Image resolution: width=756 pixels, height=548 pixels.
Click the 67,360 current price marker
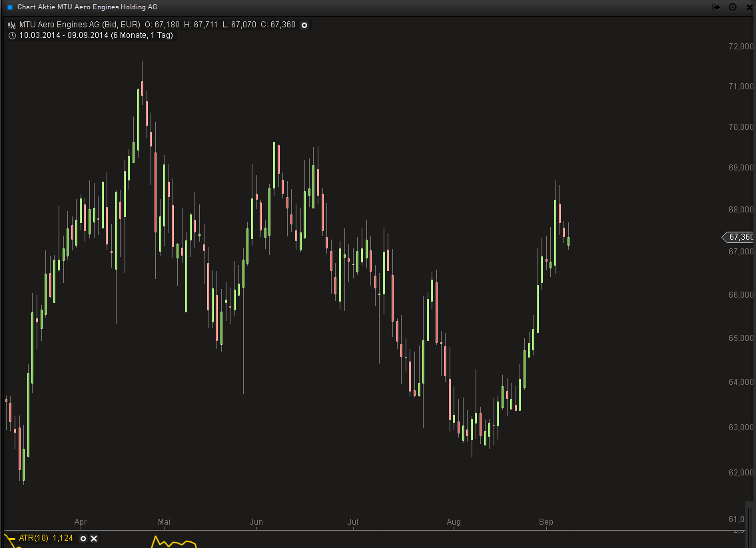coord(739,237)
